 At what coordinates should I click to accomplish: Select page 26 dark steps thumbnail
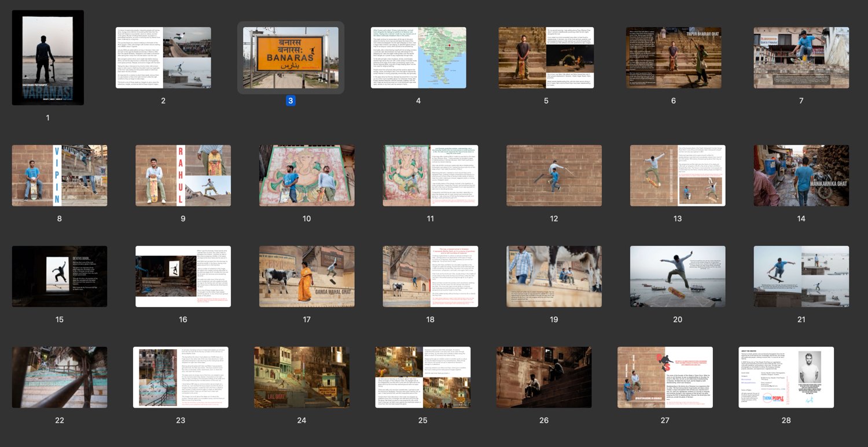pyautogui.click(x=544, y=377)
